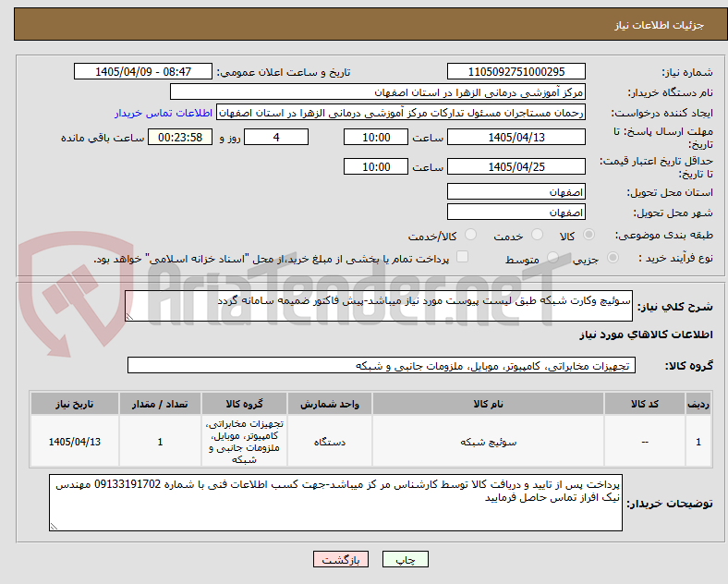Click the چاپ print button

tap(405, 559)
